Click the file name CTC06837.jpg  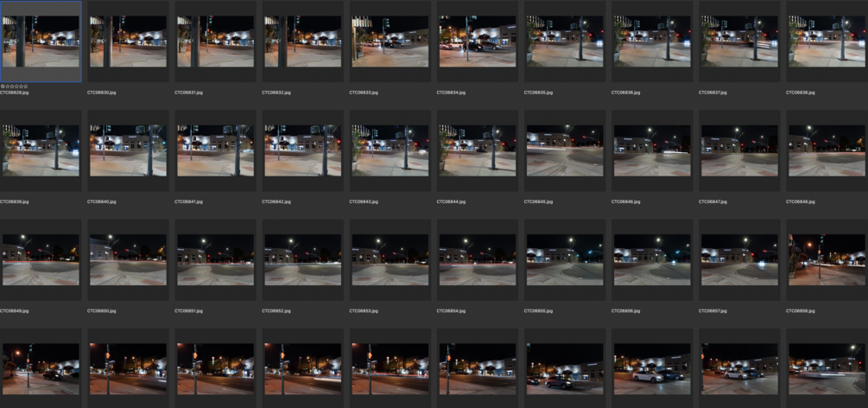click(713, 92)
